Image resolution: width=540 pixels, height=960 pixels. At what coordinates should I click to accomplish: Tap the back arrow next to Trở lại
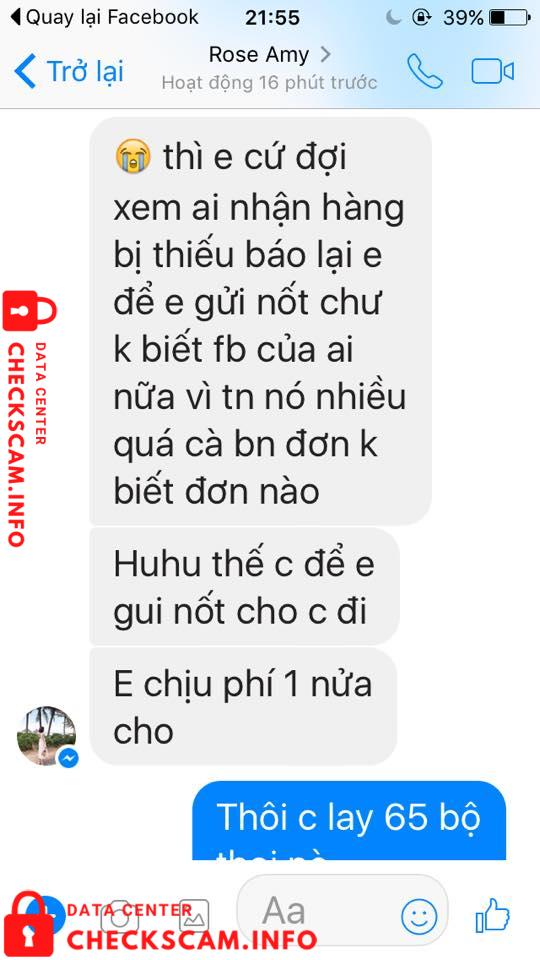click(x=25, y=71)
